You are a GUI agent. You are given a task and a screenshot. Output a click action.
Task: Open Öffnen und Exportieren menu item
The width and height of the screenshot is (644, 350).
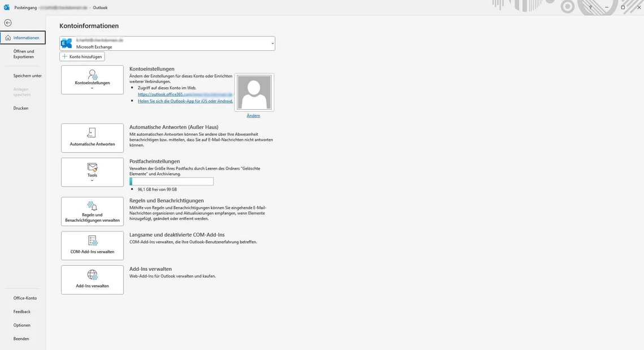24,54
